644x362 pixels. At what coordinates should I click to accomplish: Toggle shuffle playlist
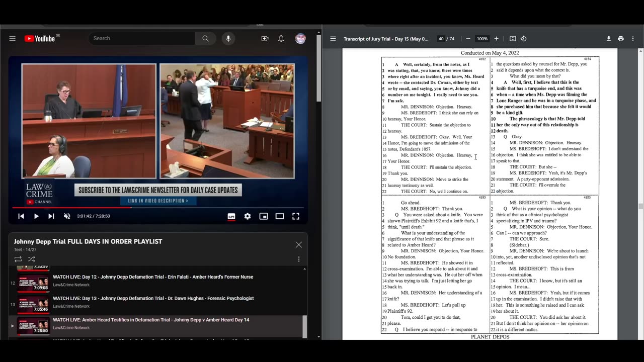click(31, 259)
